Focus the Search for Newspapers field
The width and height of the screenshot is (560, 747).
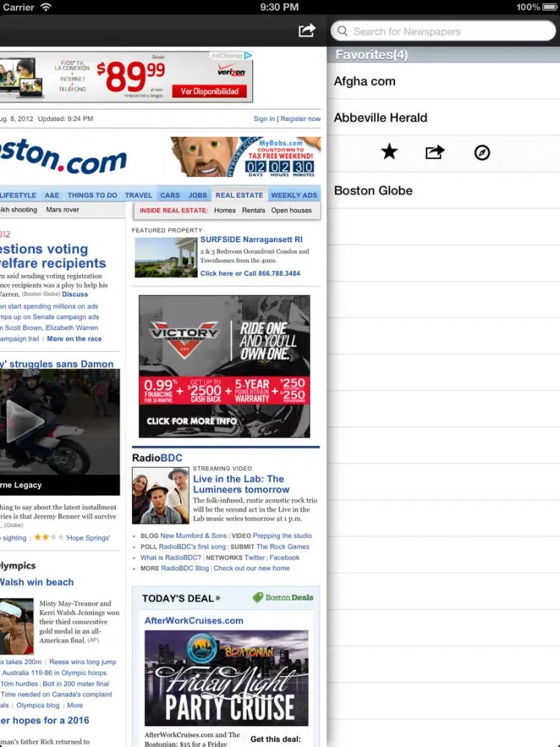(444, 31)
